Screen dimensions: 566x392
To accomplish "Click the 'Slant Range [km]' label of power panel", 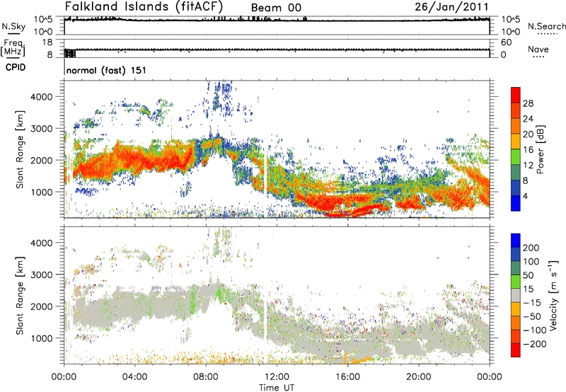I will pos(20,149).
